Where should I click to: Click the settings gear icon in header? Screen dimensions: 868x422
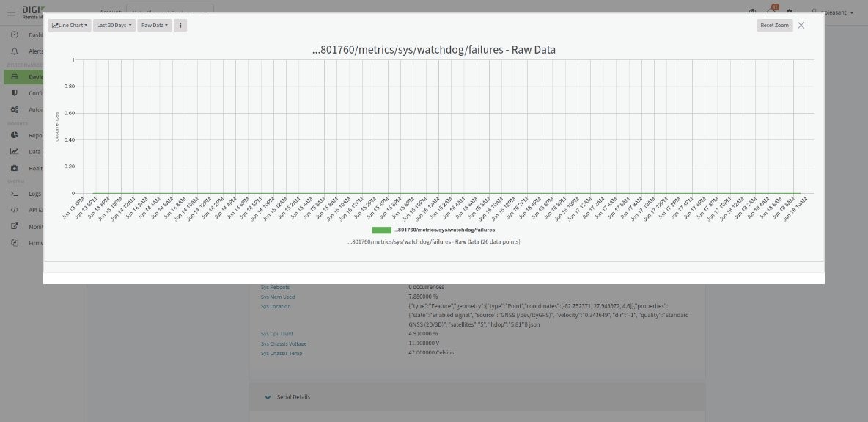(790, 12)
